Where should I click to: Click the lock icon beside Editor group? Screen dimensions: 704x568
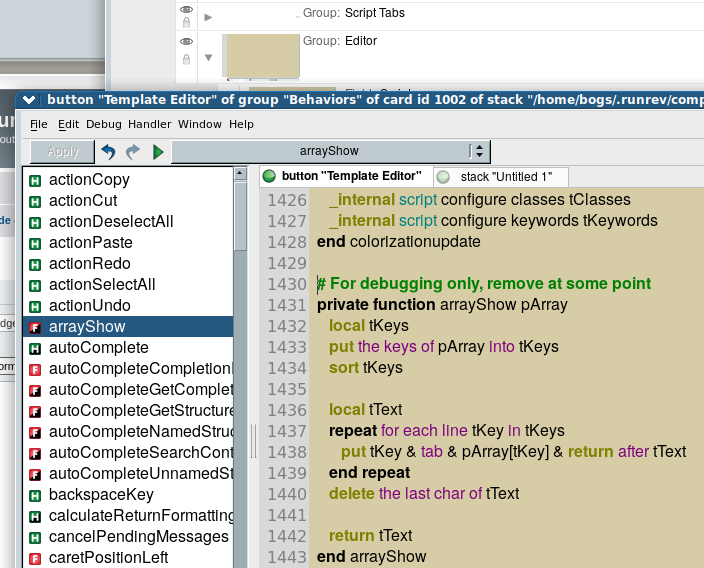pyautogui.click(x=186, y=58)
